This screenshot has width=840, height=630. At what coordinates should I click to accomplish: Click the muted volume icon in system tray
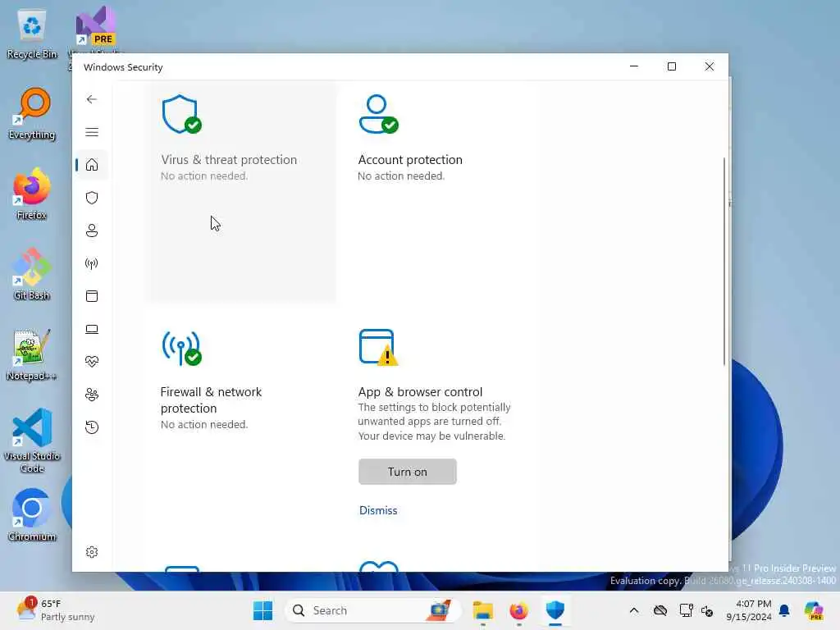[x=707, y=610]
